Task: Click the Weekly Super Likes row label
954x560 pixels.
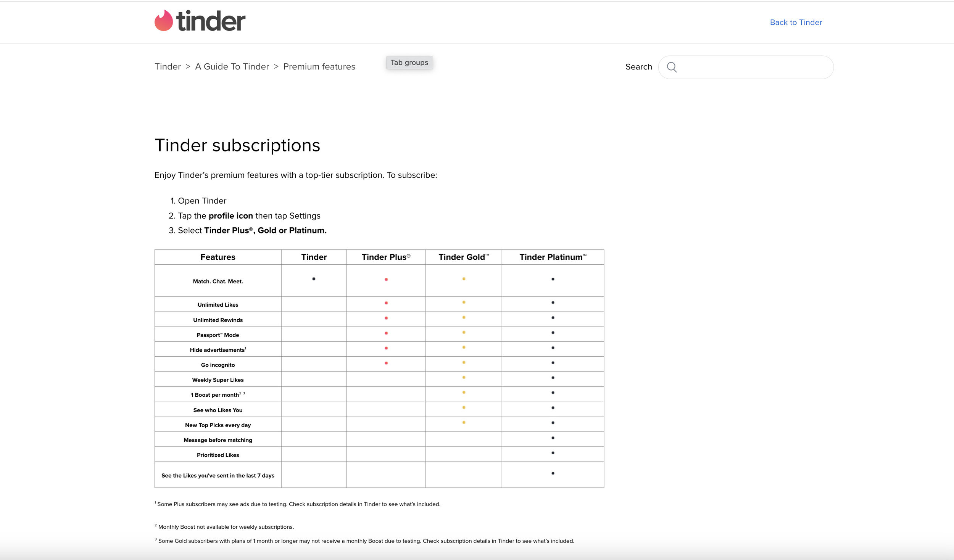Action: point(218,380)
